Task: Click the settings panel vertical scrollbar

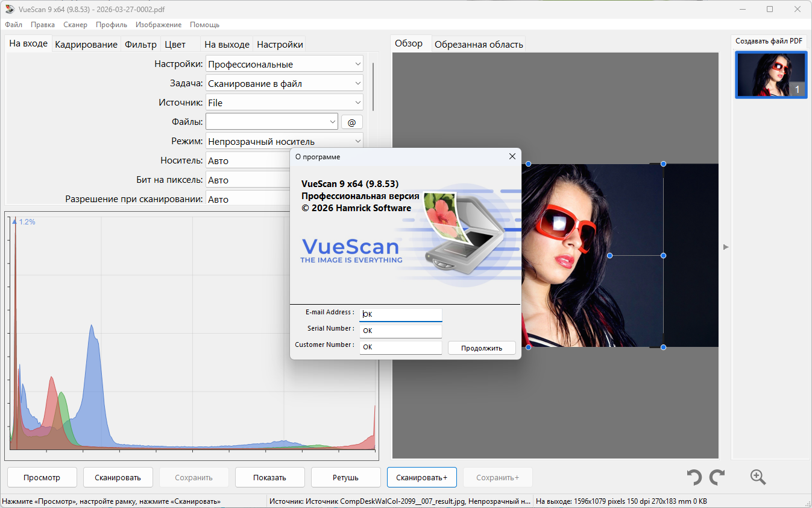Action: (373, 86)
